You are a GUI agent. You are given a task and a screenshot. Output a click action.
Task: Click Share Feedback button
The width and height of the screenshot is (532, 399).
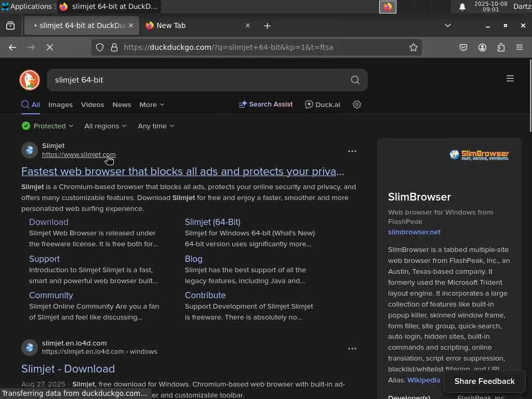[x=484, y=381]
